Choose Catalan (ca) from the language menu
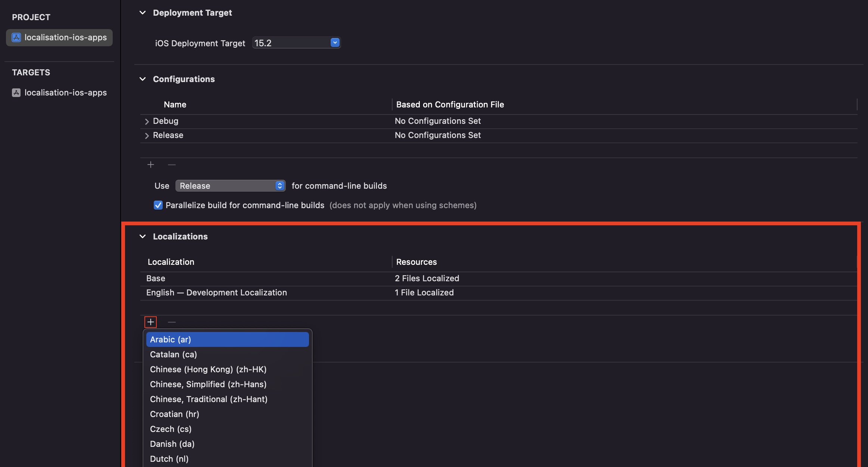 point(228,354)
